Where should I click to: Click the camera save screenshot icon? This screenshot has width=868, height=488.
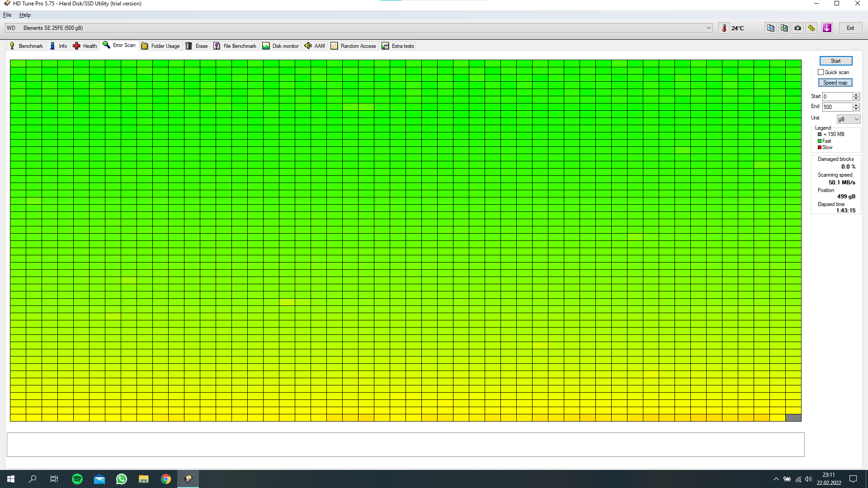pyautogui.click(x=797, y=28)
